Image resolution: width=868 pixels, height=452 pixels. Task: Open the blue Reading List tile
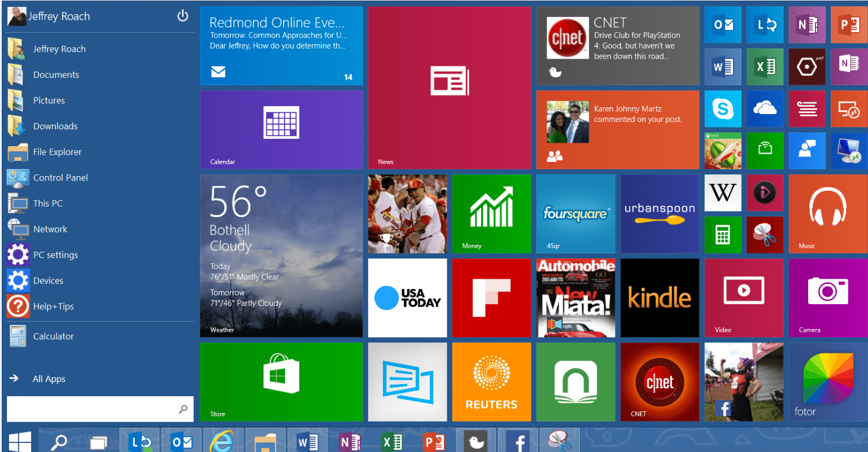(x=407, y=382)
